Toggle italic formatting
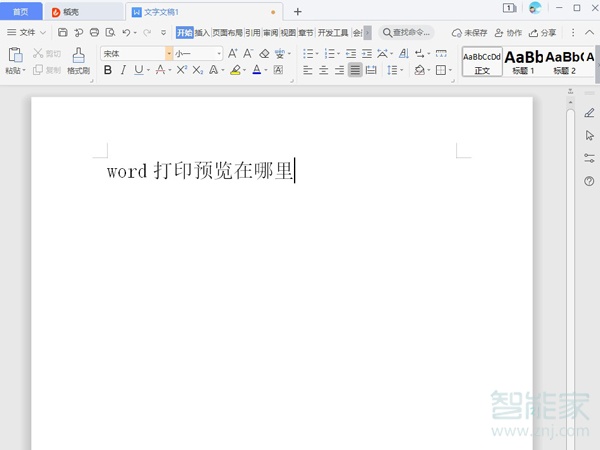Viewport: 600px width, 450px height. tap(123, 71)
